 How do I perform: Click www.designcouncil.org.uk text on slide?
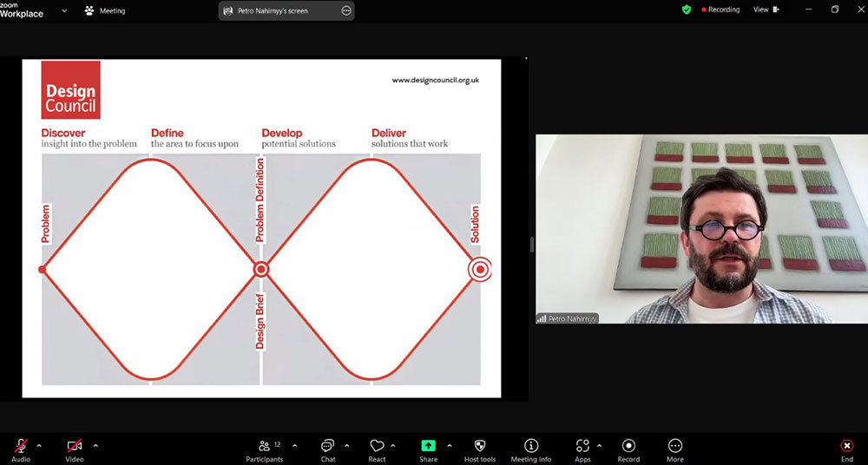coord(436,81)
